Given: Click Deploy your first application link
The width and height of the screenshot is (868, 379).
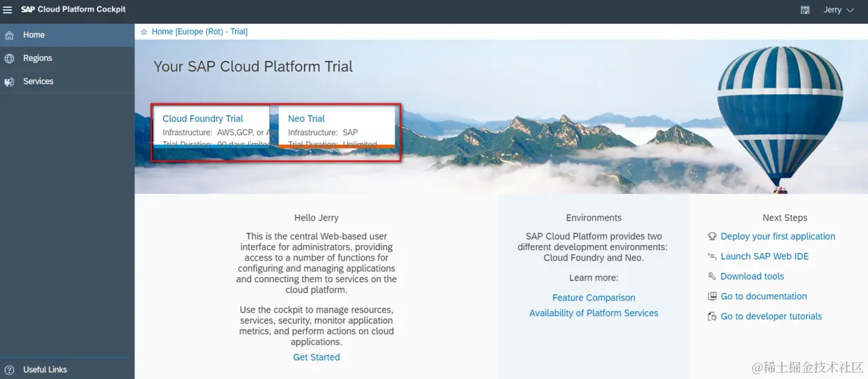Looking at the screenshot, I should (x=778, y=237).
